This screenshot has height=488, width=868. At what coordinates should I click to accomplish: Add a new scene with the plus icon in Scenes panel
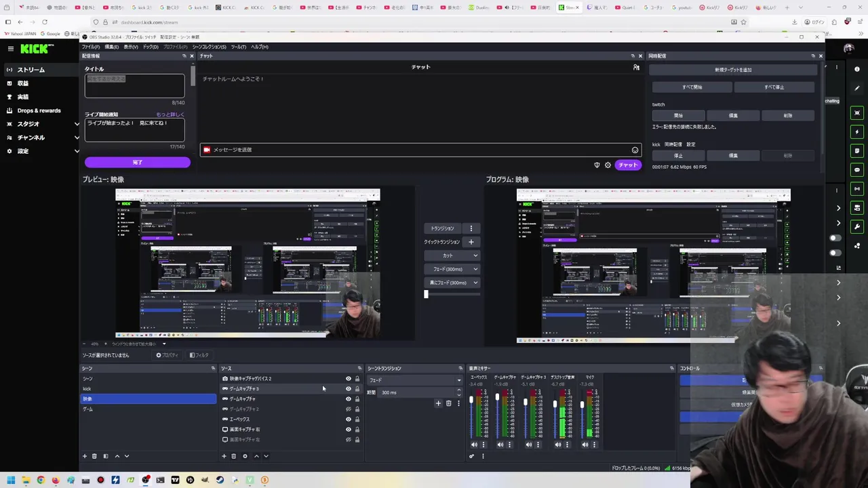pyautogui.click(x=85, y=456)
